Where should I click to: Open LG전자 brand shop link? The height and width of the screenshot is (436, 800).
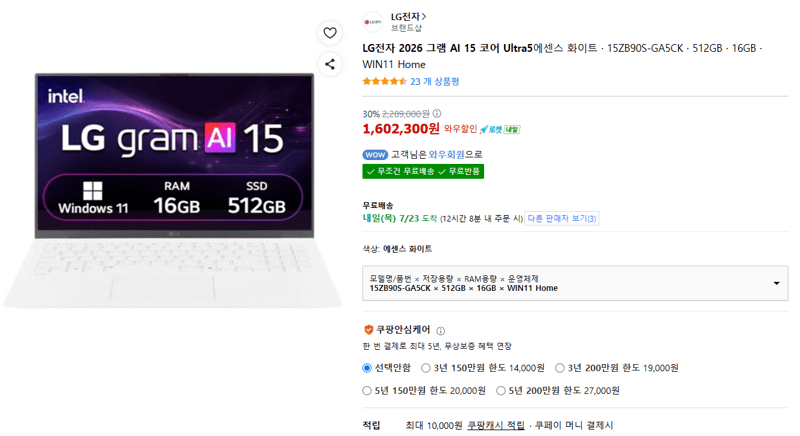408,16
